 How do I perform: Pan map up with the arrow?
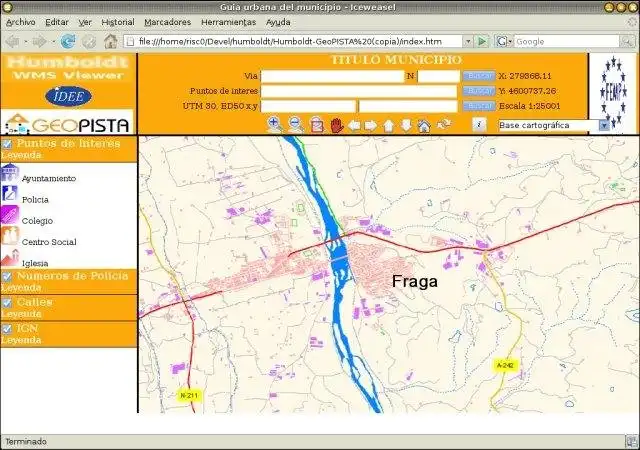coord(388,125)
